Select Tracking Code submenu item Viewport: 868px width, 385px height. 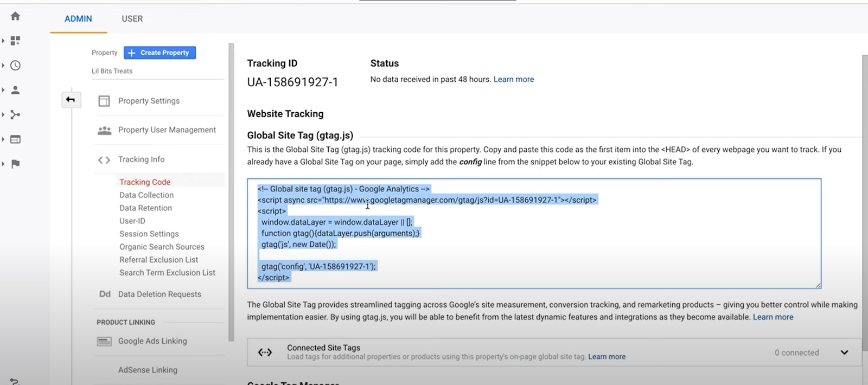point(145,182)
